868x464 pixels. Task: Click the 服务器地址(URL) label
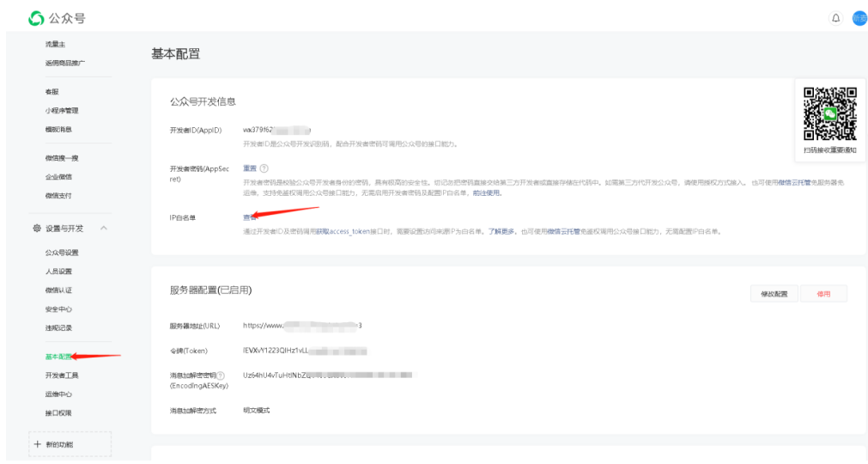195,326
